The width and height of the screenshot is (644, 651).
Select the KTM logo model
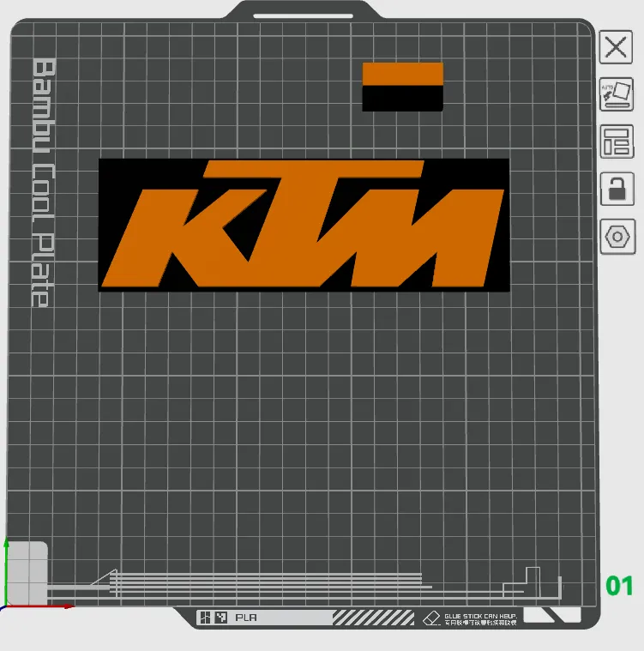tap(304, 225)
